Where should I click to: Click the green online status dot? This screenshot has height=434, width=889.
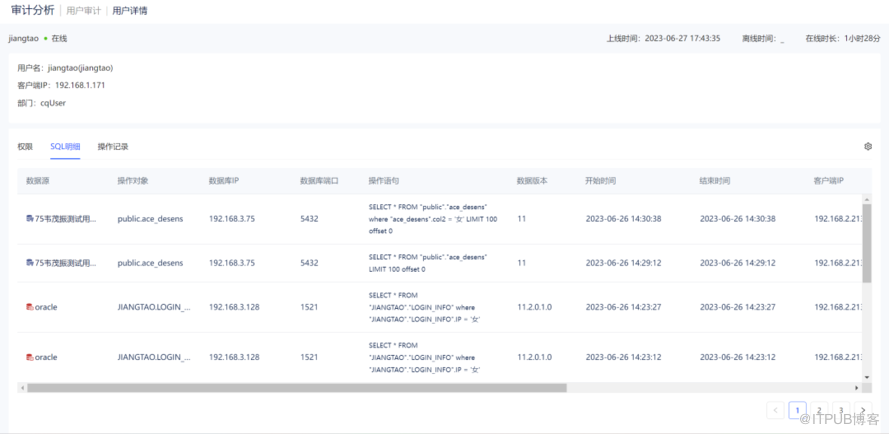tap(45, 38)
